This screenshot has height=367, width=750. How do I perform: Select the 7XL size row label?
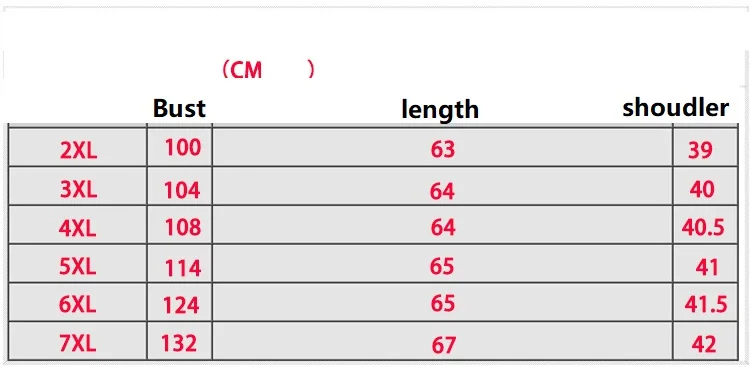point(77,344)
